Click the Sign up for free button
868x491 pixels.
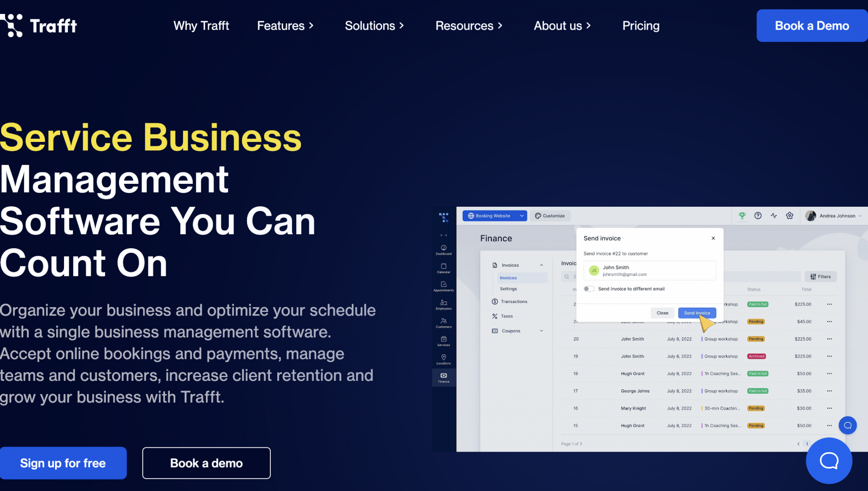coord(63,463)
